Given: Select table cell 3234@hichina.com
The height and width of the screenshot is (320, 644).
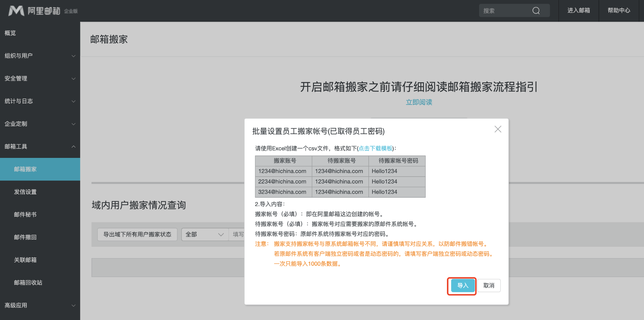Looking at the screenshot, I should click(283, 192).
